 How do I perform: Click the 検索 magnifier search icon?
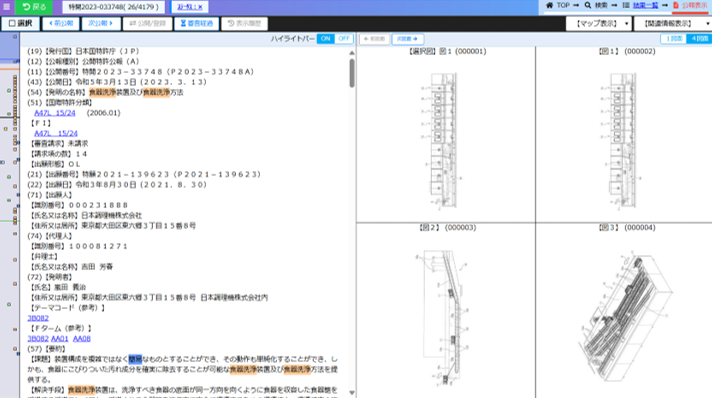(588, 5)
